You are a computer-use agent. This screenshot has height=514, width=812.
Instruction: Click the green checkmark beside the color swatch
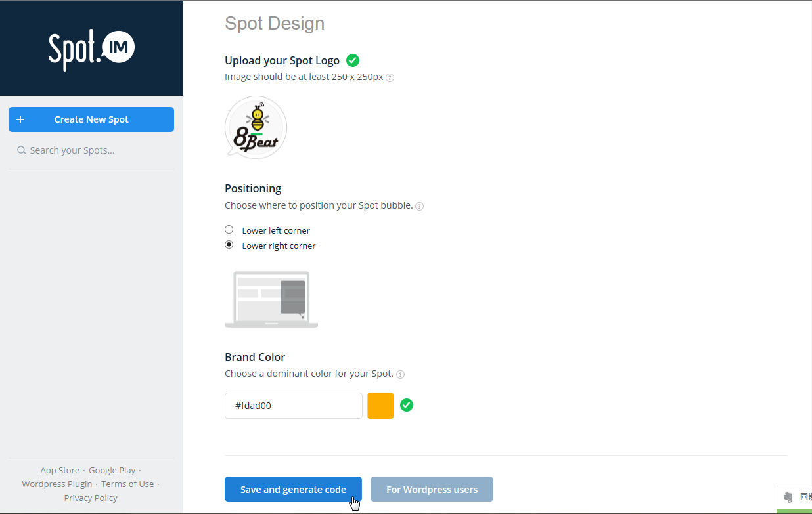point(407,405)
